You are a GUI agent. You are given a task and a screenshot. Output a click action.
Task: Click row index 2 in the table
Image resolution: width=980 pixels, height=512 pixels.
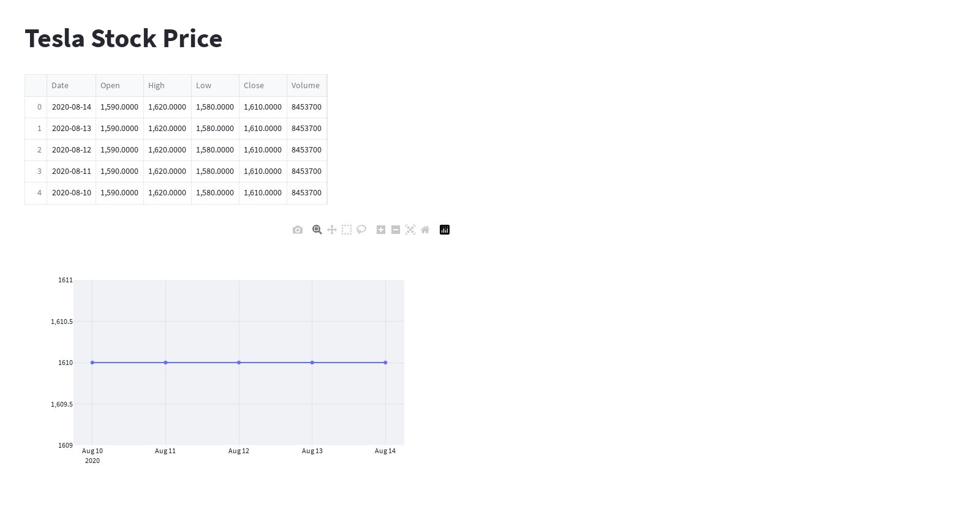[36, 150]
